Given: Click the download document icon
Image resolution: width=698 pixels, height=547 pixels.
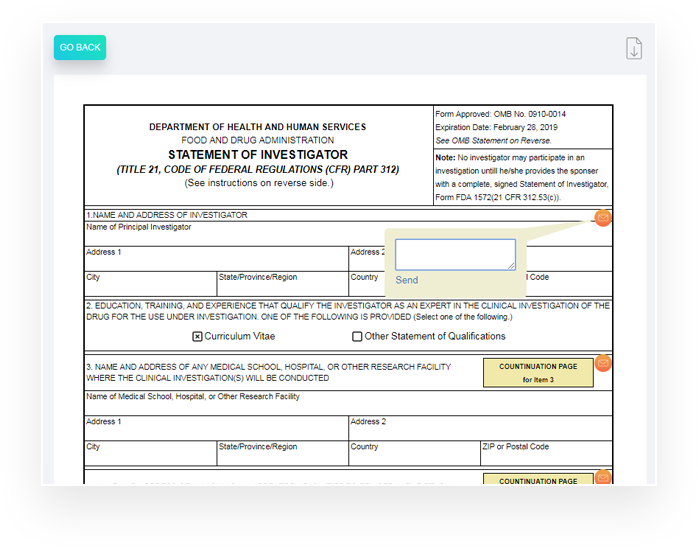Looking at the screenshot, I should 634,48.
